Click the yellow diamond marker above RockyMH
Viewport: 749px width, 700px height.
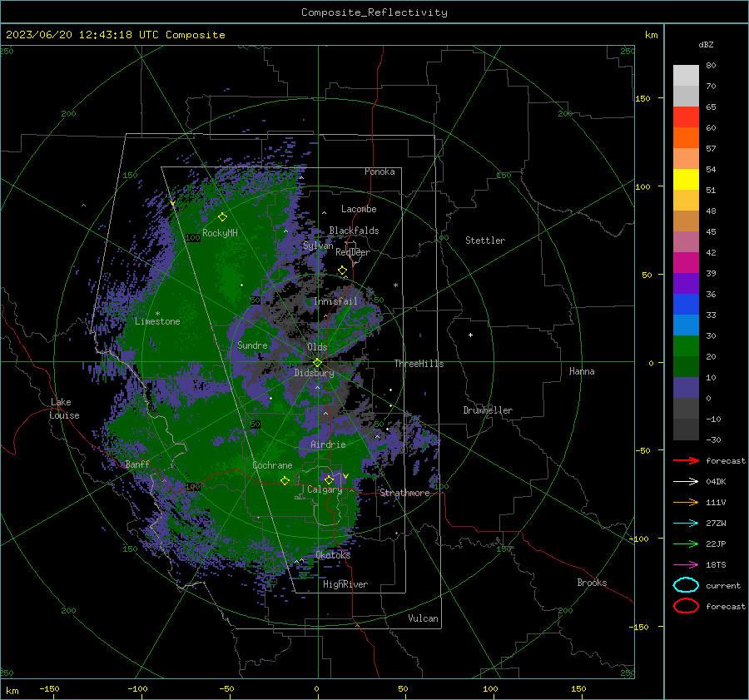(222, 217)
